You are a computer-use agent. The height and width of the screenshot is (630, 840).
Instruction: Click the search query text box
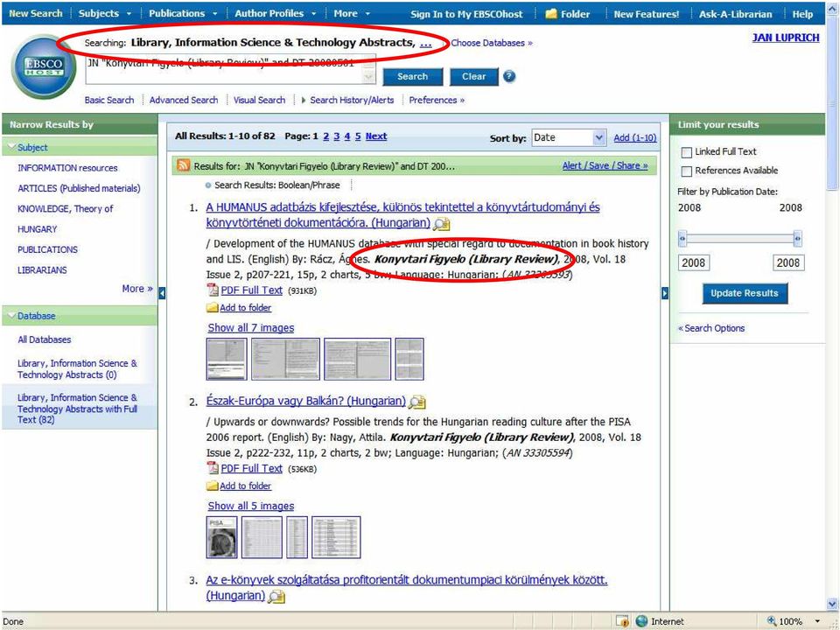coord(230,70)
